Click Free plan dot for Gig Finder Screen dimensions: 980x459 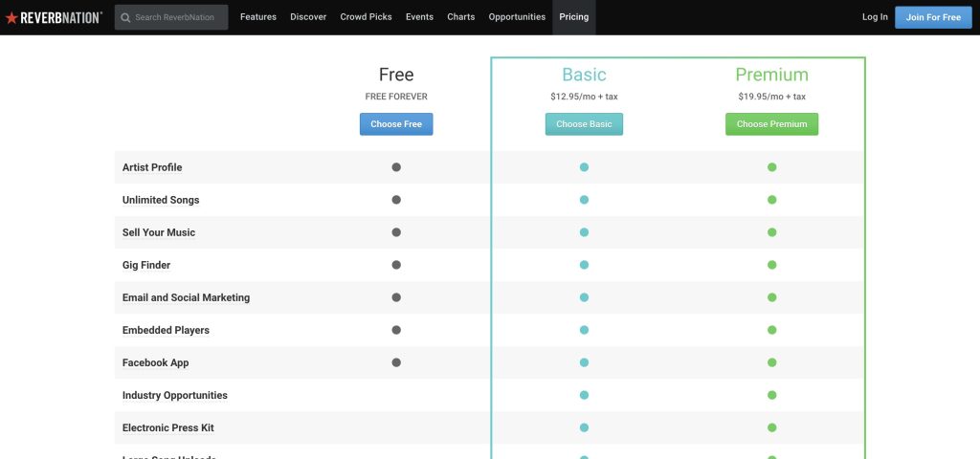[396, 265]
